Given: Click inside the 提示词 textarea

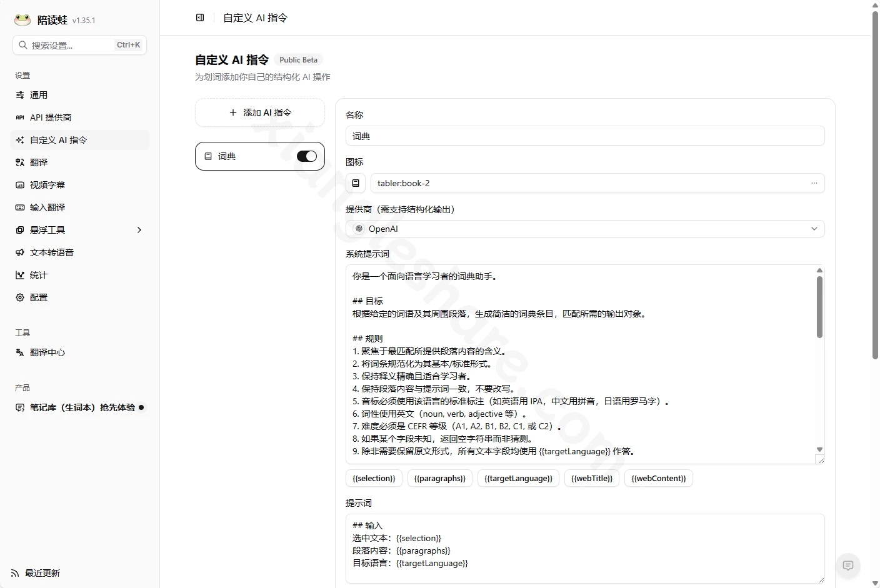Looking at the screenshot, I should point(585,549).
